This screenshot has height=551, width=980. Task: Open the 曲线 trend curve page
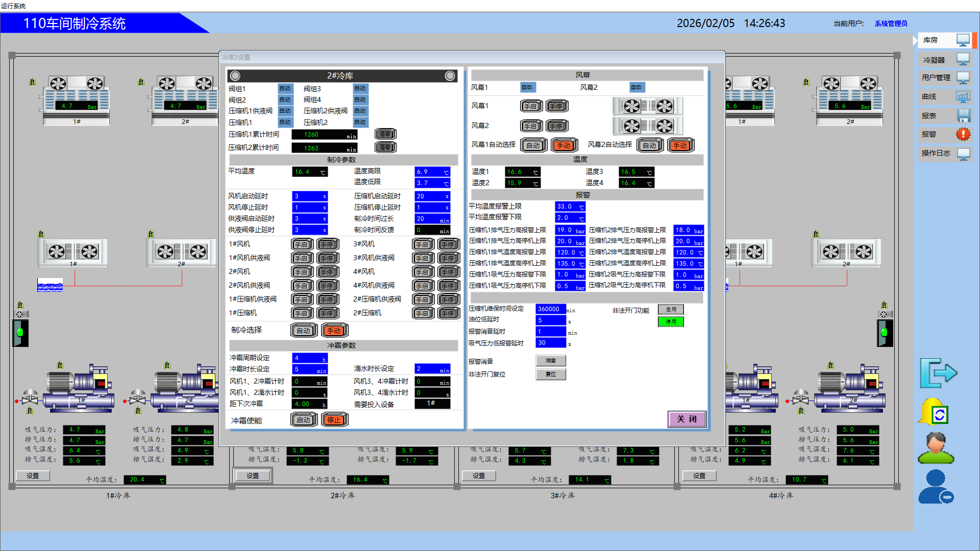tap(945, 96)
